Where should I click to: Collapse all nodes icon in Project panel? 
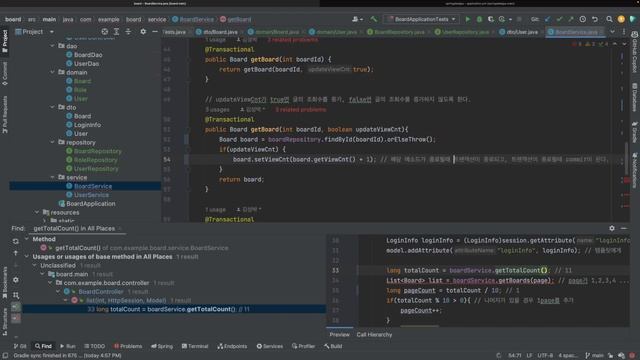click(x=128, y=31)
